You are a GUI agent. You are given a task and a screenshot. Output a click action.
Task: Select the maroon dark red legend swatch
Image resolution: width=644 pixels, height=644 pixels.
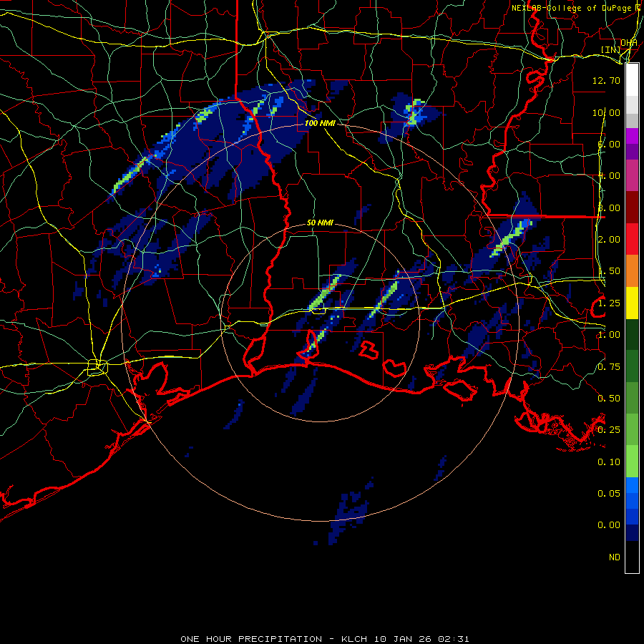(x=632, y=208)
